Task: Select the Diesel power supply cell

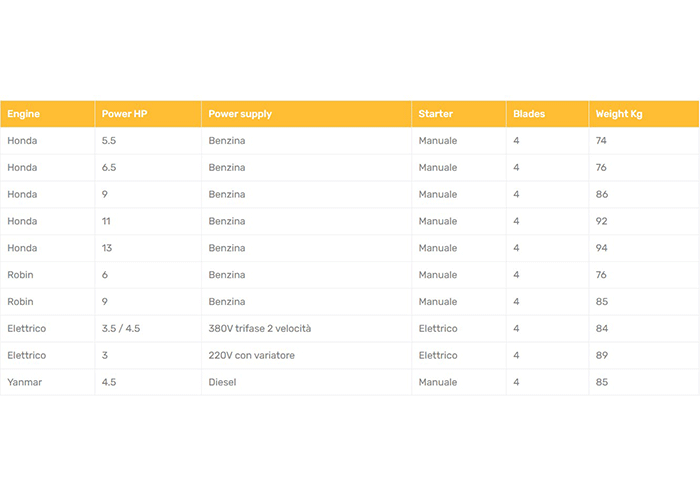Action: pyautogui.click(x=306, y=382)
